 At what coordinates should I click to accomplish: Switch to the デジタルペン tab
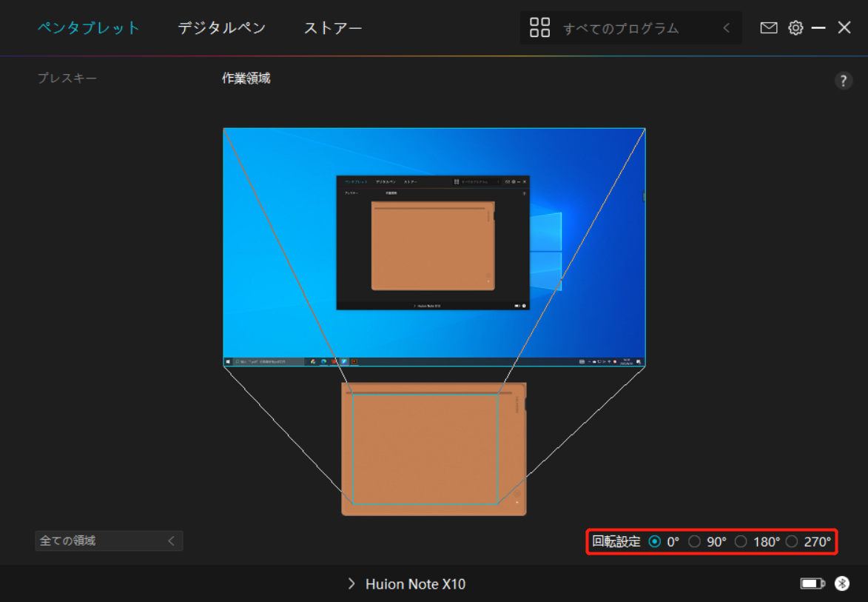(x=221, y=27)
